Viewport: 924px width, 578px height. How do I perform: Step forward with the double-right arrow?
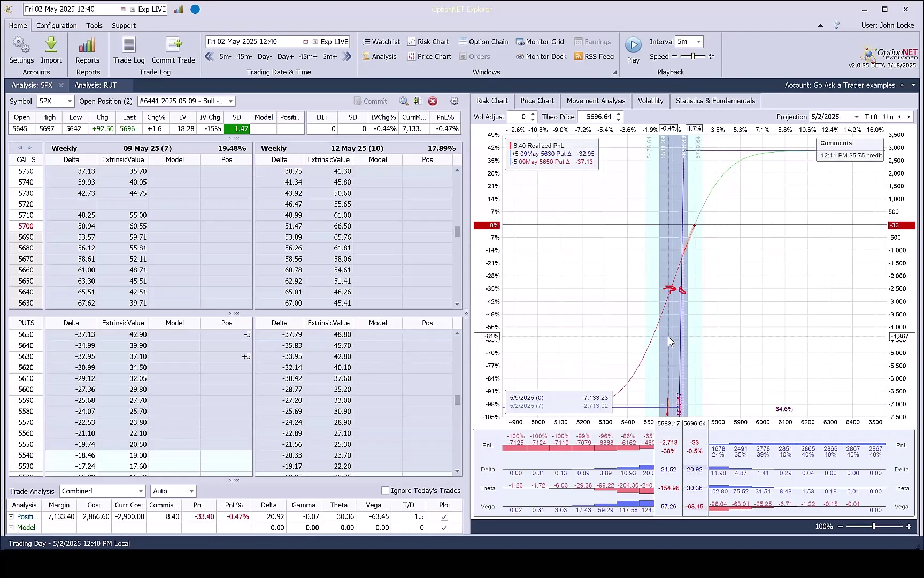click(347, 56)
